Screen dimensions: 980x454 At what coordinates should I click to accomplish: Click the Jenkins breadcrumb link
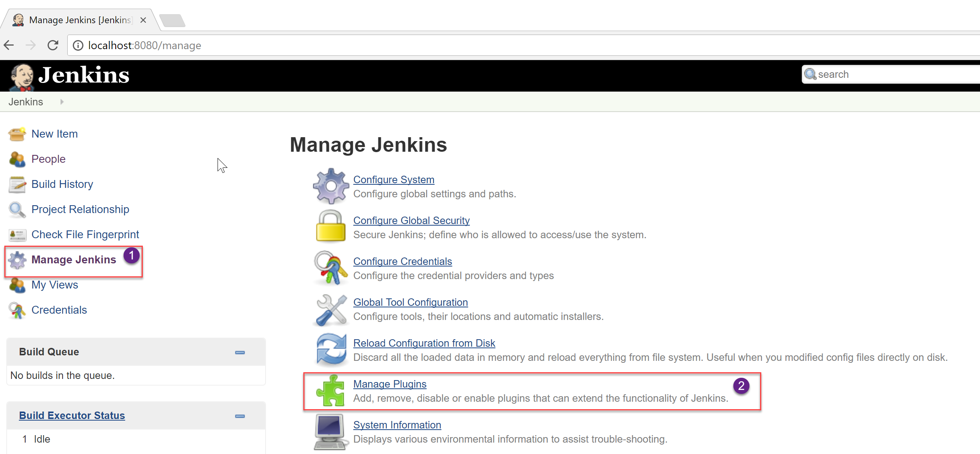click(26, 102)
